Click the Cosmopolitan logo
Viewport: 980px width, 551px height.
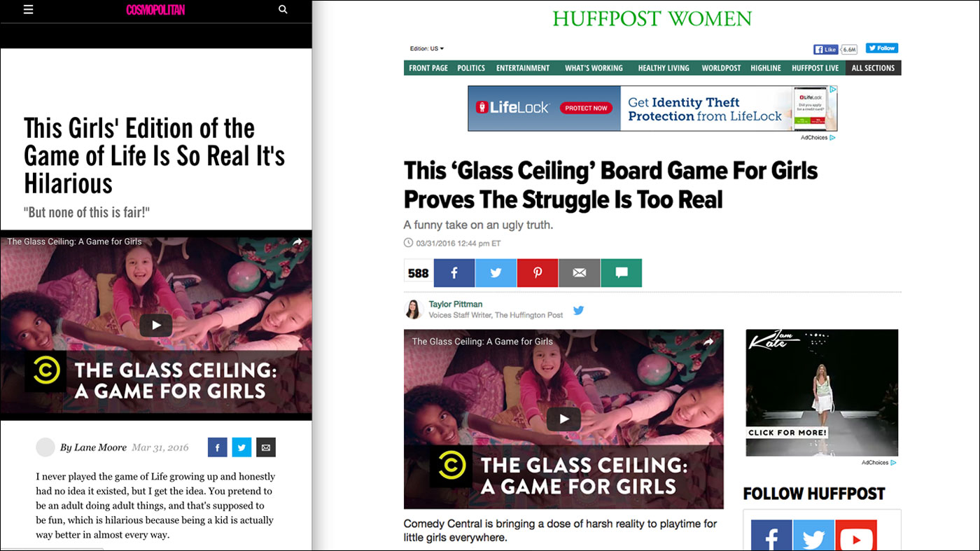pyautogui.click(x=155, y=10)
